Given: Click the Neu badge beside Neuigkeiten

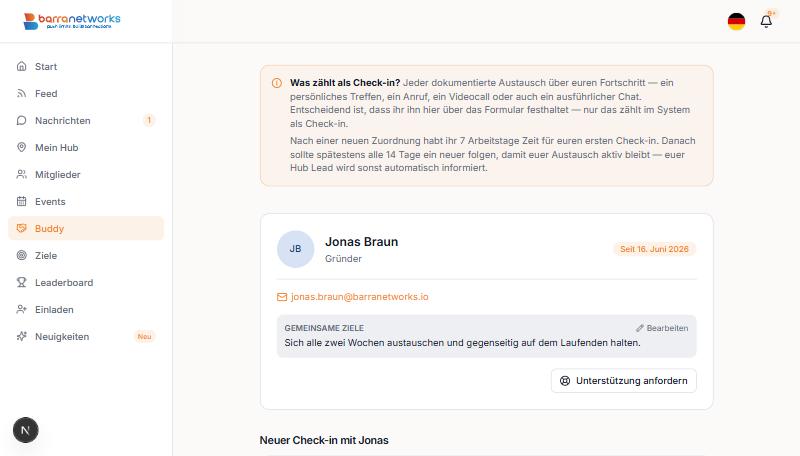Looking at the screenshot, I should (144, 337).
